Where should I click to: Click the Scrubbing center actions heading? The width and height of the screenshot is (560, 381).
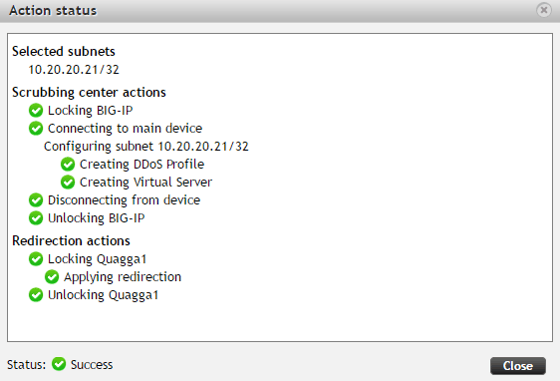[x=89, y=92]
